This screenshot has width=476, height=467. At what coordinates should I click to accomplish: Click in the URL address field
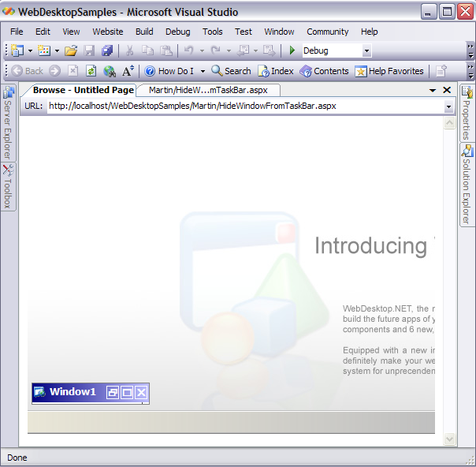point(236,106)
